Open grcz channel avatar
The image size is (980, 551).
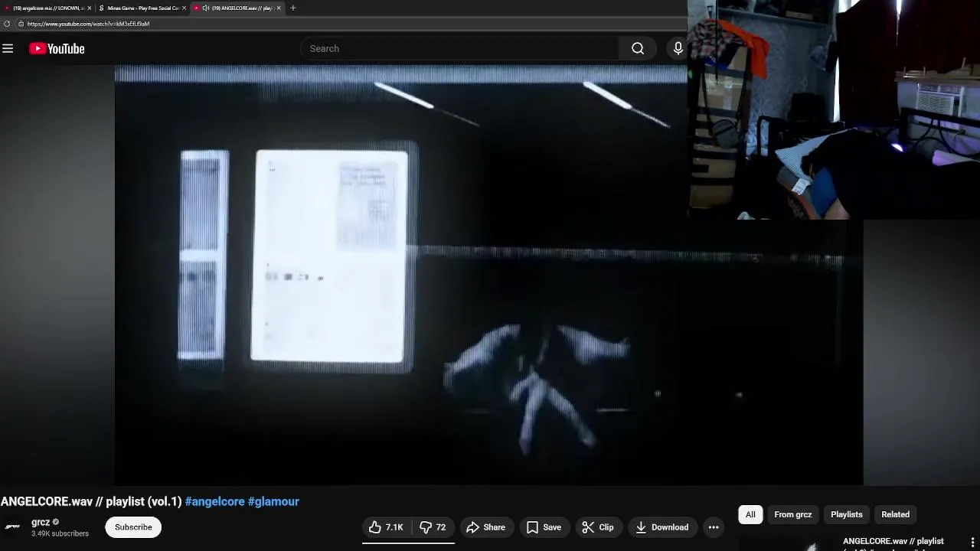coord(13,527)
